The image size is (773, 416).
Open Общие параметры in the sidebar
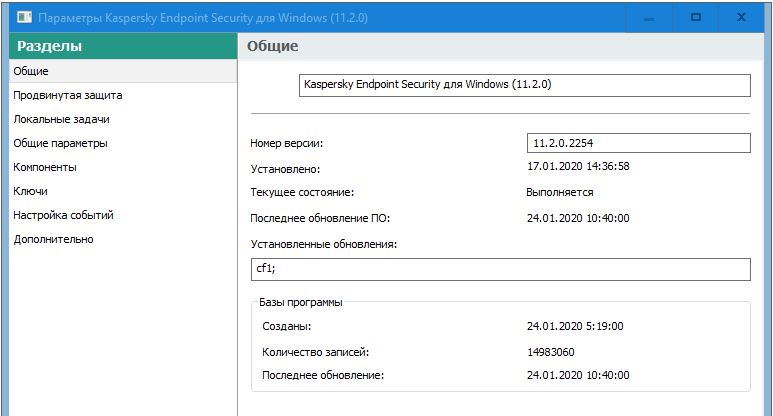[x=60, y=143]
